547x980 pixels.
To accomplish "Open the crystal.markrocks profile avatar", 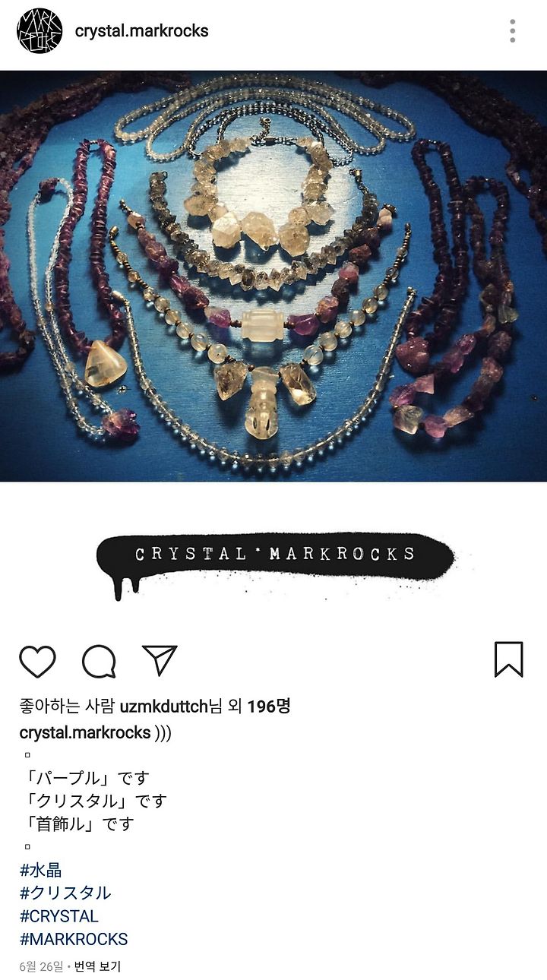I will (x=40, y=31).
